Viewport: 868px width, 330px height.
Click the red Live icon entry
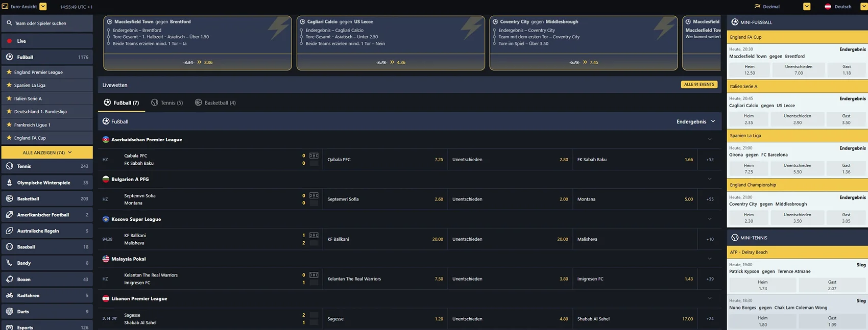coord(9,41)
